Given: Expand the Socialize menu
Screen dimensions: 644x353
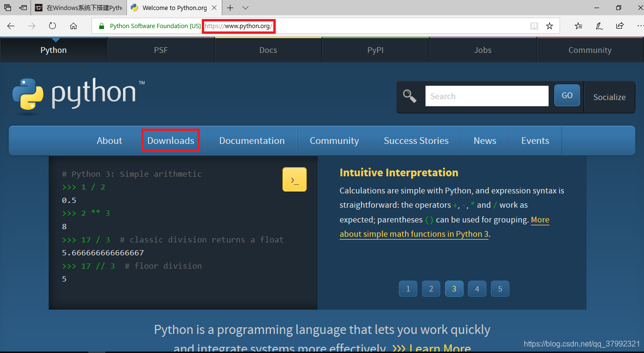Looking at the screenshot, I should 610,97.
